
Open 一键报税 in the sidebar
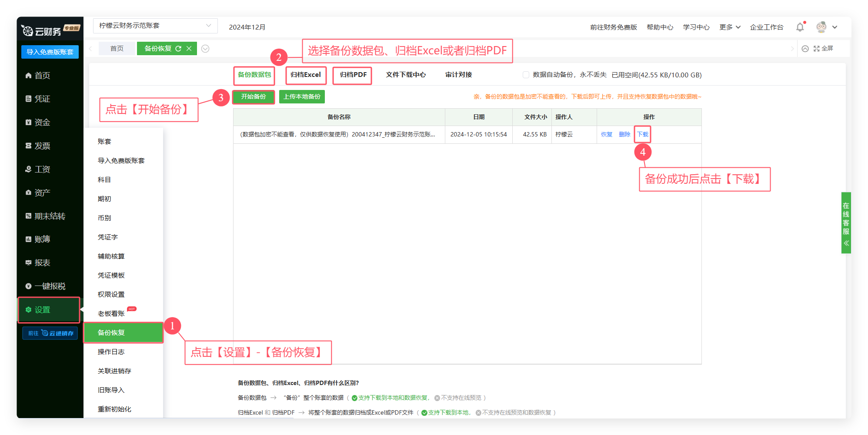50,286
